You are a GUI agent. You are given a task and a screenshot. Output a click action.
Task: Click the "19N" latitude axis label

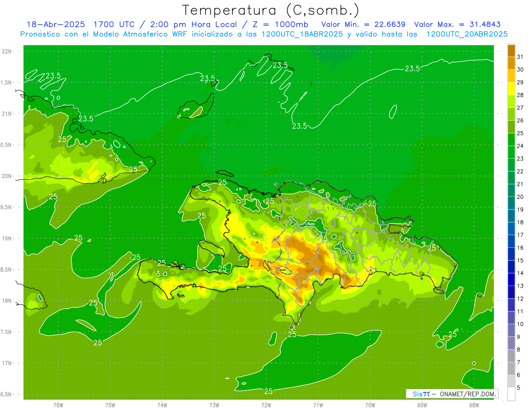7,239
